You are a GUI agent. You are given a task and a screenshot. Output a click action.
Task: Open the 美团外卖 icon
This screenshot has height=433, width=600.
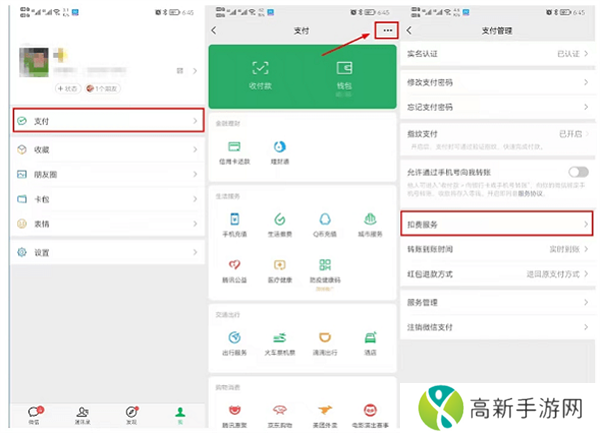tap(325, 410)
